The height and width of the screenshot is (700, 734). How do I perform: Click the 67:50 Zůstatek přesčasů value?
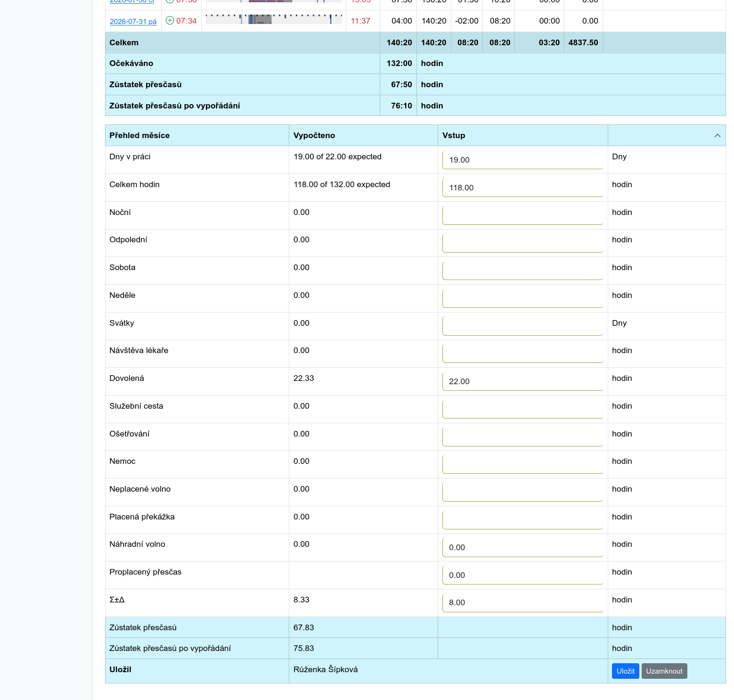pos(401,85)
